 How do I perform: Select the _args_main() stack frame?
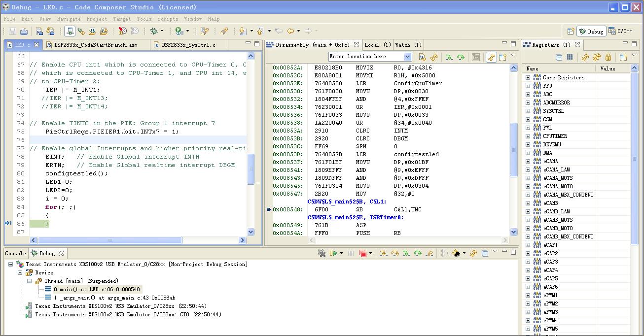[114, 298]
